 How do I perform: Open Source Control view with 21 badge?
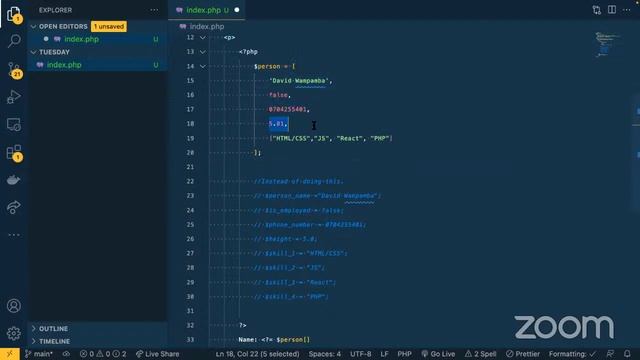coord(14,69)
